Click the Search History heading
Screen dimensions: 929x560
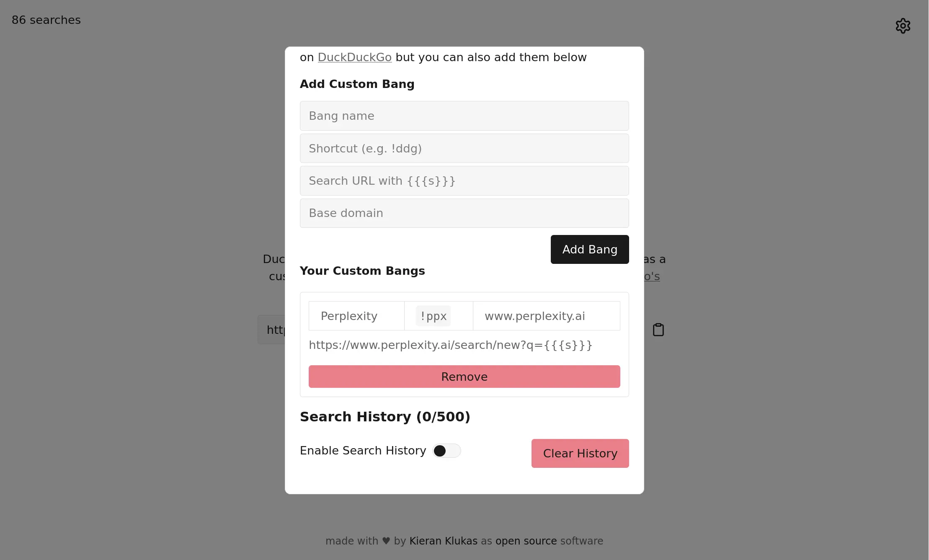point(385,416)
